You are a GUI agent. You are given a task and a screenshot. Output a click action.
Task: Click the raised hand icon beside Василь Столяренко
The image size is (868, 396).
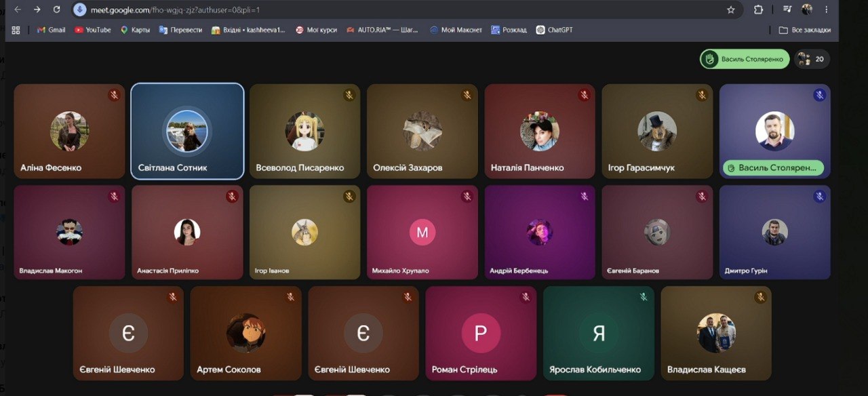click(710, 59)
